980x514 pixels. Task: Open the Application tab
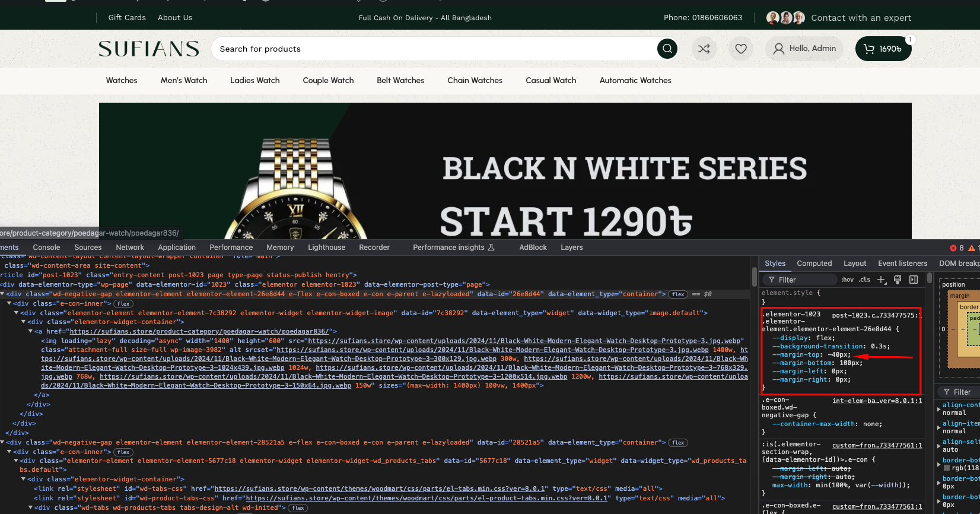[x=177, y=248]
